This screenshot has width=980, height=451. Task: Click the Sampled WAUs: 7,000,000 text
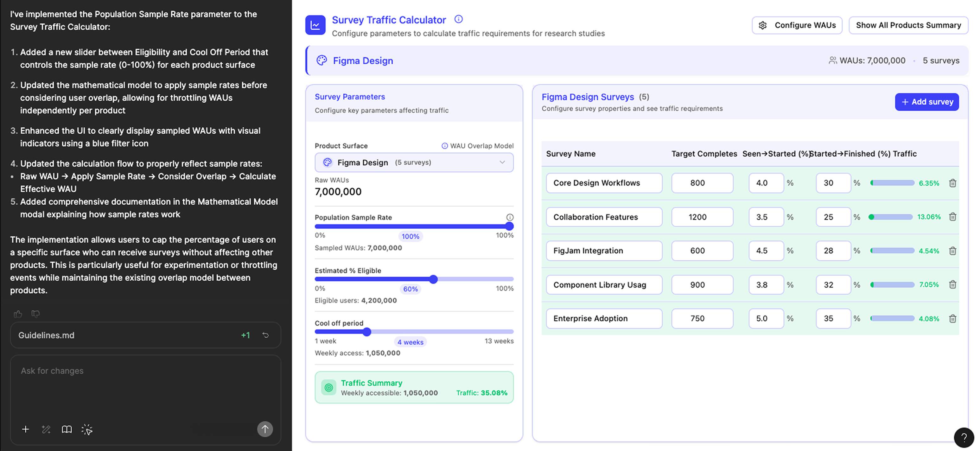point(358,248)
